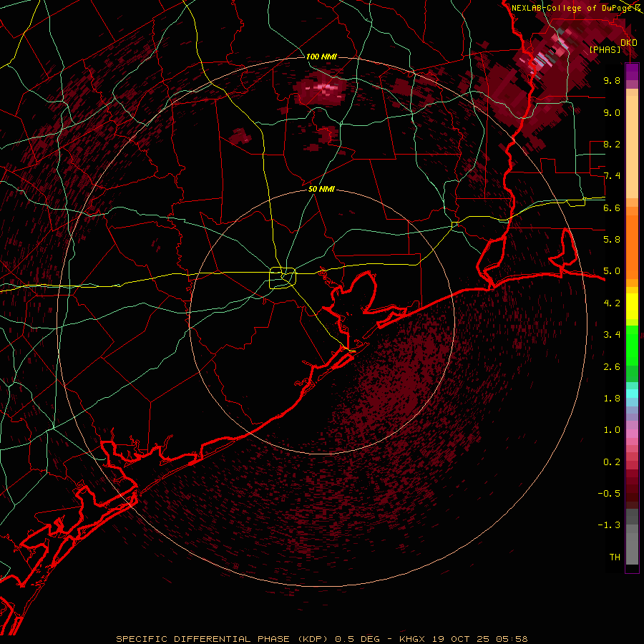Click the DKD label above the color scale
Image resolution: width=644 pixels, height=644 pixels.
[x=629, y=43]
